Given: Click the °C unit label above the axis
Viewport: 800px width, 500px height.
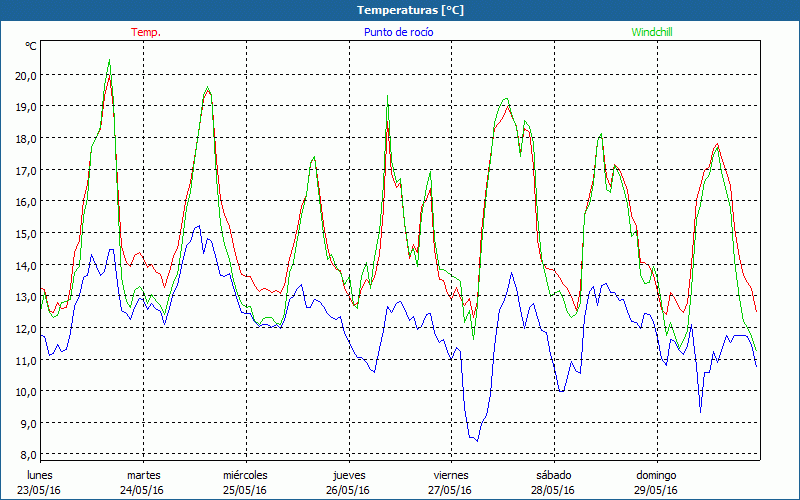Looking at the screenshot, I should pyautogui.click(x=30, y=46).
